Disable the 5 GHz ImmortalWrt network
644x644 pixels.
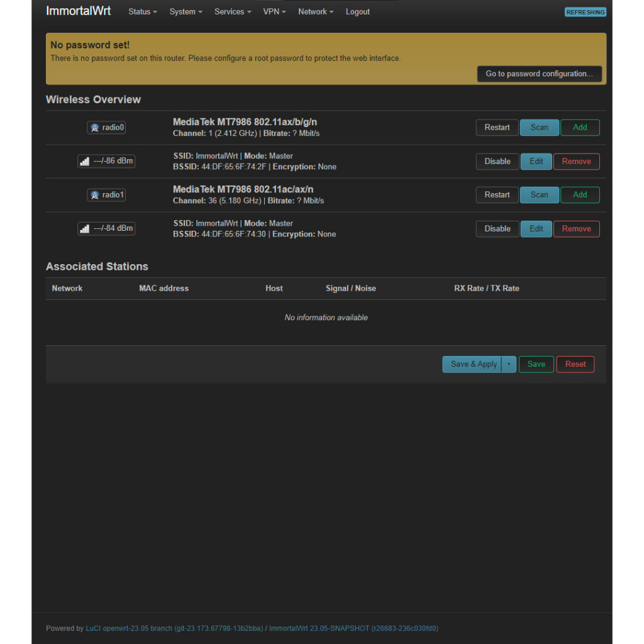(497, 229)
